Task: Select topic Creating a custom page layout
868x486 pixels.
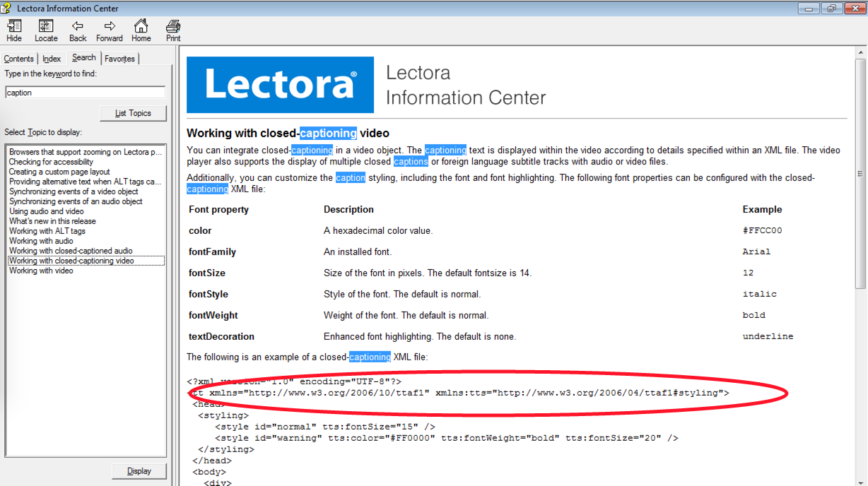Action: point(59,172)
